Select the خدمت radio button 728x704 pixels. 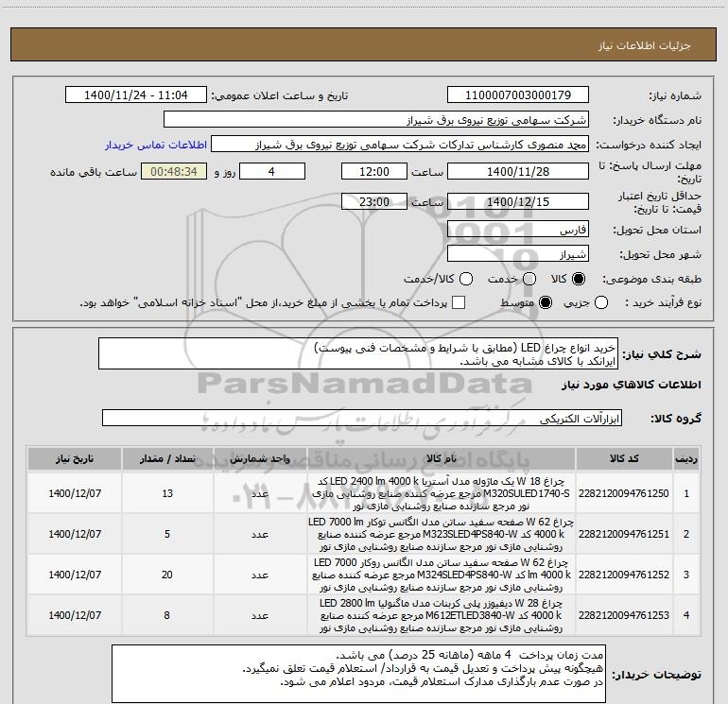(529, 279)
